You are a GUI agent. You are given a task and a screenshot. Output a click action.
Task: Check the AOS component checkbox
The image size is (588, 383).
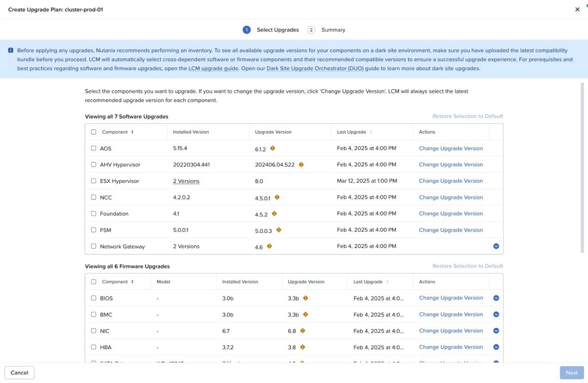94,148
